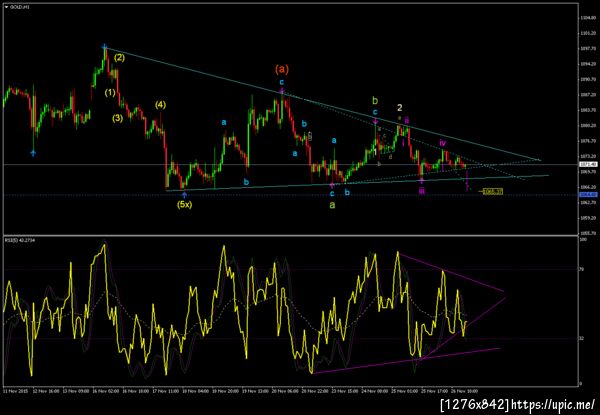The width and height of the screenshot is (600, 415).
Task: Select the white 2 wave label
Action: coord(399,108)
